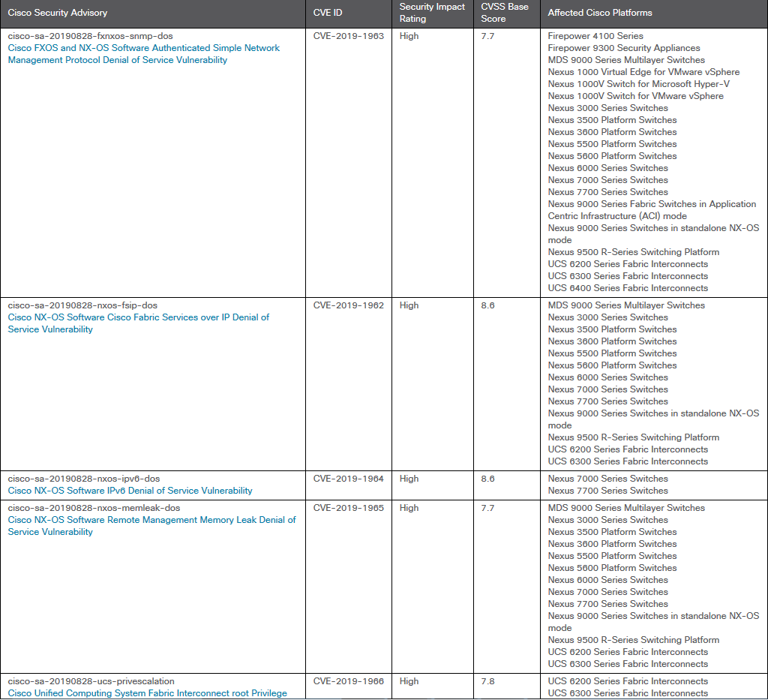Image resolution: width=768 pixels, height=700 pixels.
Task: Open the NX-OS IPv6 Denial of Service advisory link
Action: click(x=130, y=491)
